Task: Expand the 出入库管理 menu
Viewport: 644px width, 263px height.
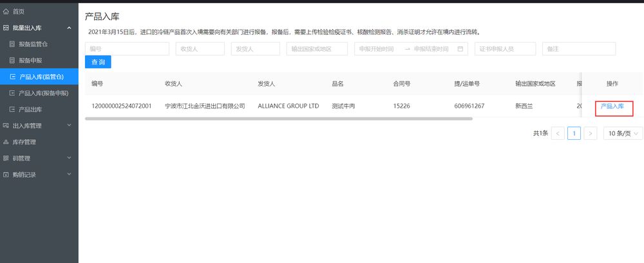Action: 69,126
